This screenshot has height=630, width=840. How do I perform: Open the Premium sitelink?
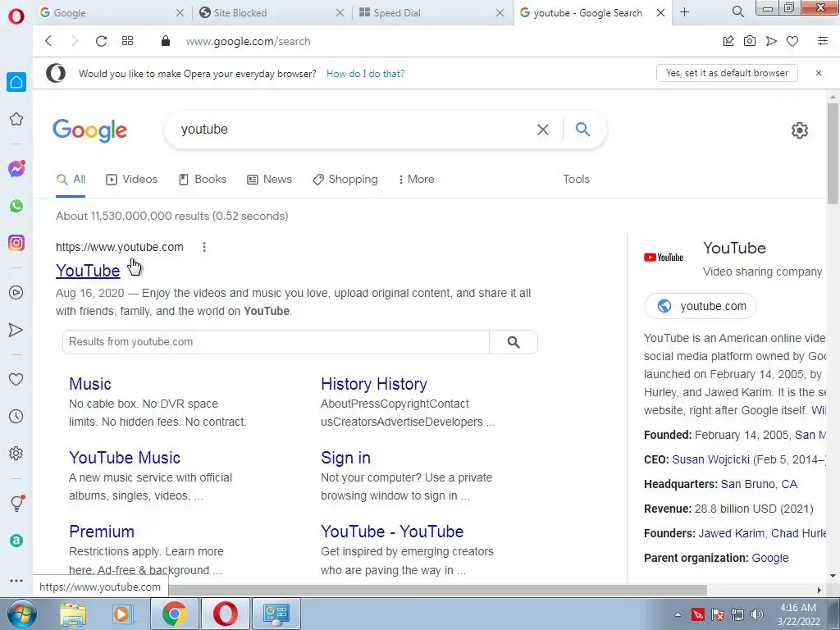point(102,532)
